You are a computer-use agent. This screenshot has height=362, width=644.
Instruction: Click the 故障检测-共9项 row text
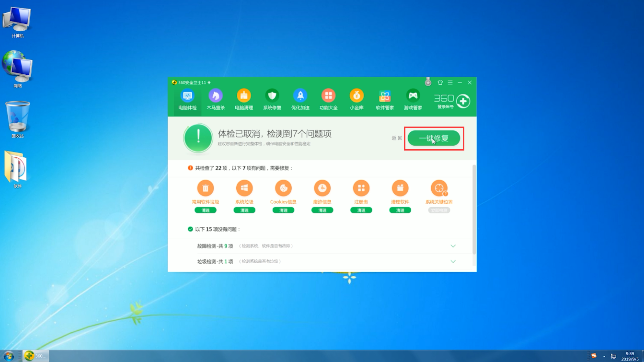(215, 246)
